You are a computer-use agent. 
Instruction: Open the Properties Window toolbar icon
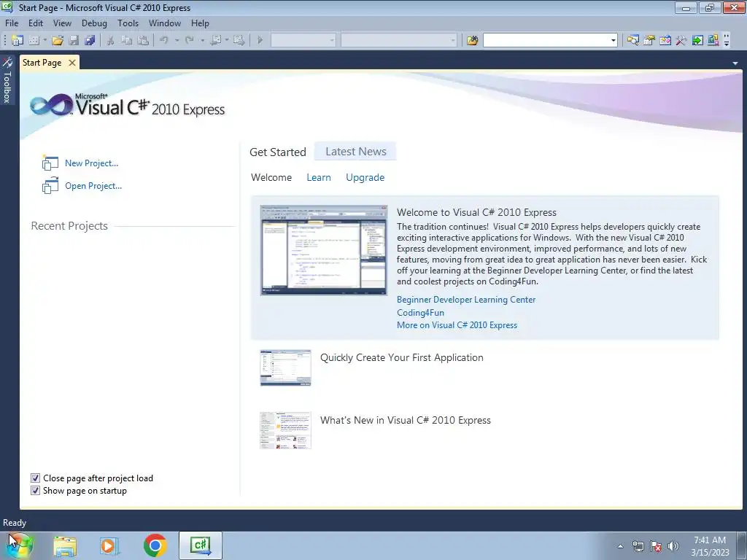point(649,41)
